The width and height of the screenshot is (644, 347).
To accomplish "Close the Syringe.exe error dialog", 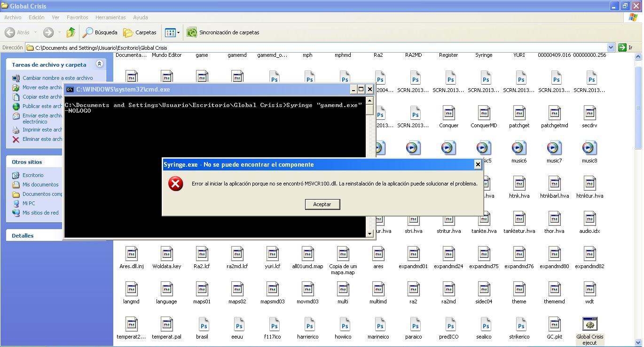I will [x=478, y=164].
